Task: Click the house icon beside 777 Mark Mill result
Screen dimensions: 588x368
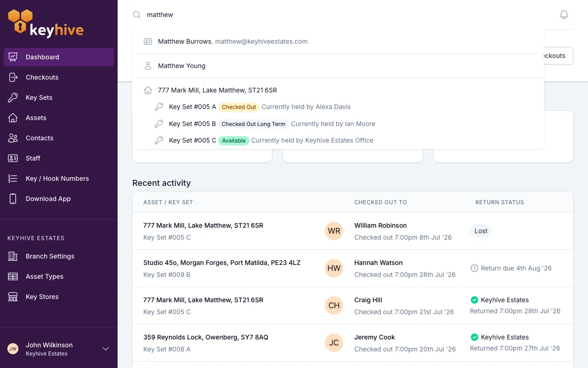Action: click(x=148, y=90)
